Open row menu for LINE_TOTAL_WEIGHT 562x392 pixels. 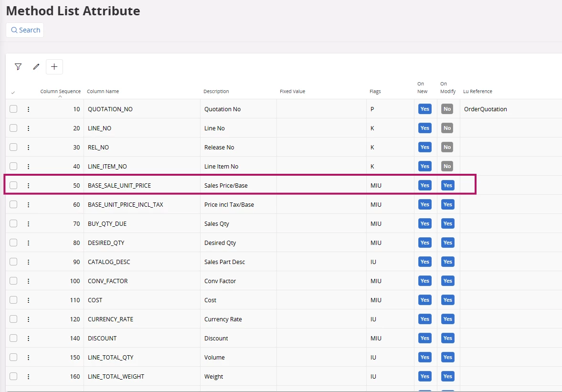pyautogui.click(x=28, y=377)
